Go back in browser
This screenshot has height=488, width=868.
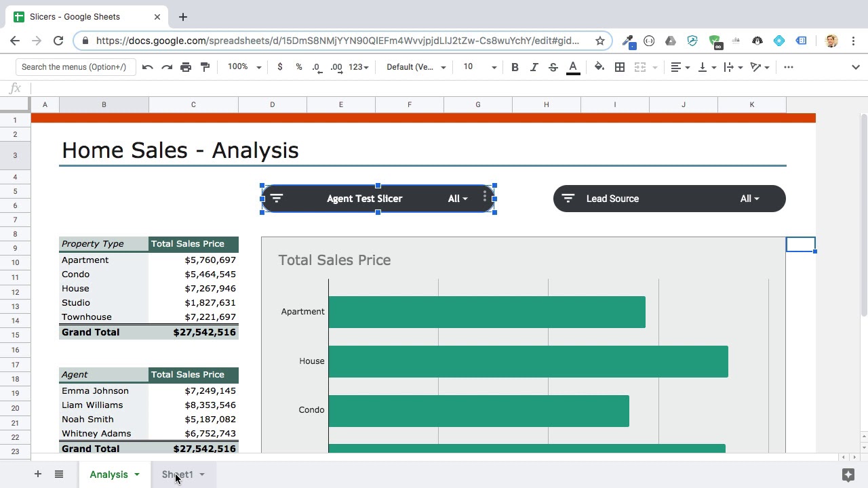tap(15, 41)
